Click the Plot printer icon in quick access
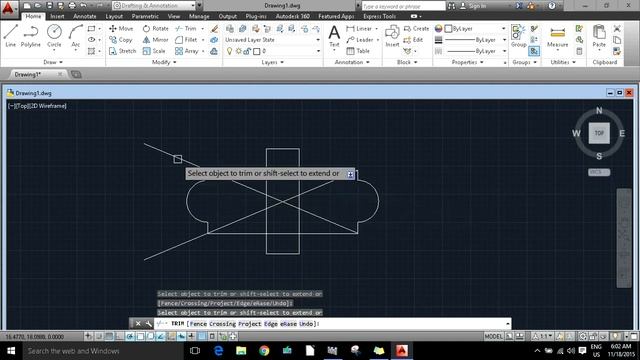 click(72, 6)
